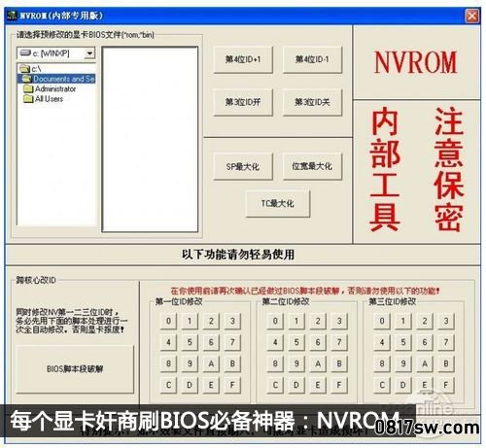Choose 8 in 第一位ID修改 group

click(x=168, y=363)
